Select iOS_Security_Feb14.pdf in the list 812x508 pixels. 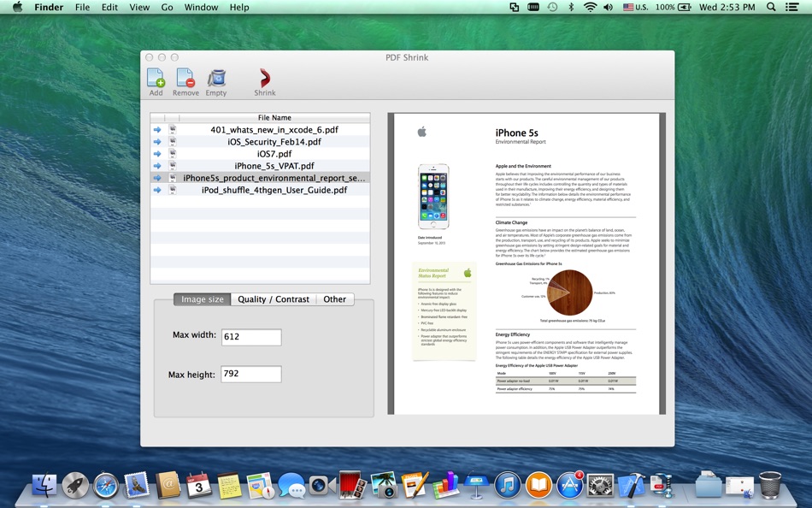(260, 141)
